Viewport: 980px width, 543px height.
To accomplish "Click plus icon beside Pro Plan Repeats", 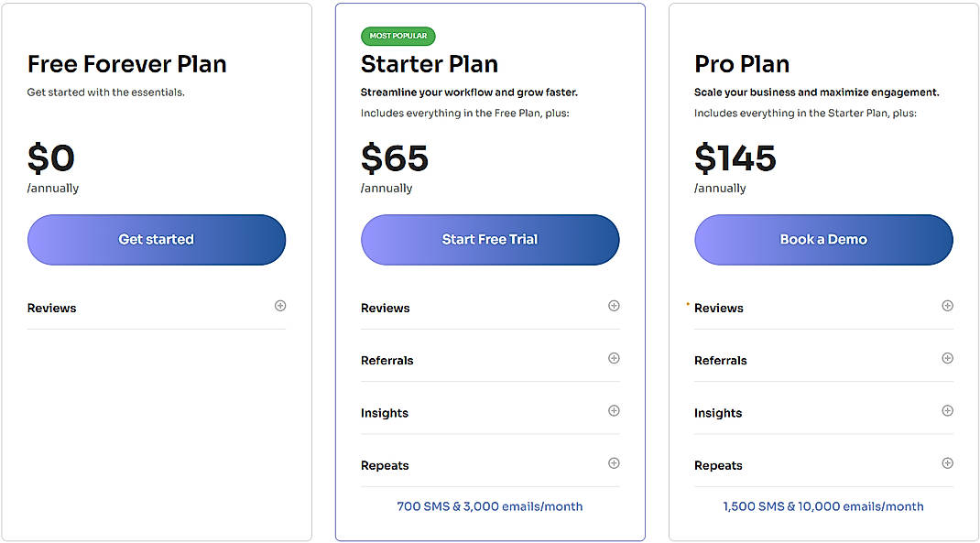I will click(947, 463).
